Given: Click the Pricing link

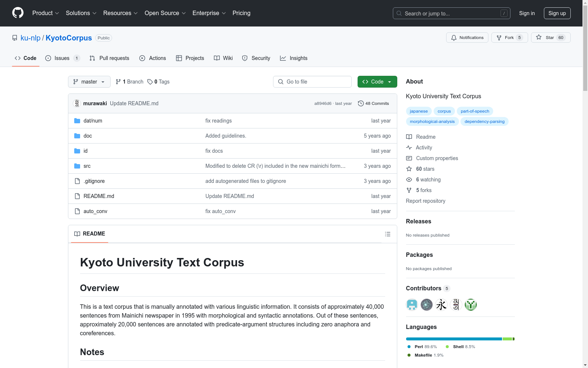Looking at the screenshot, I should [x=241, y=13].
